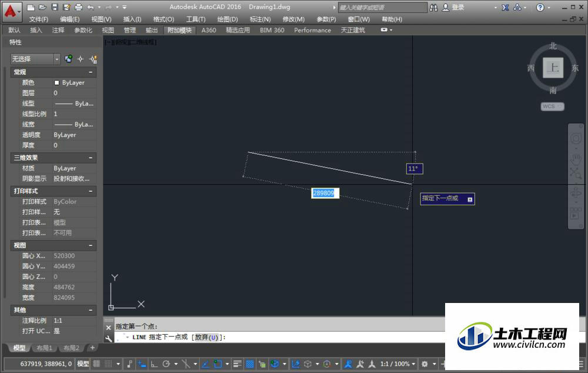Viewport: 588px width, 373px height.
Task: Open the 无选择 object selection dropdown
Action: [35, 59]
